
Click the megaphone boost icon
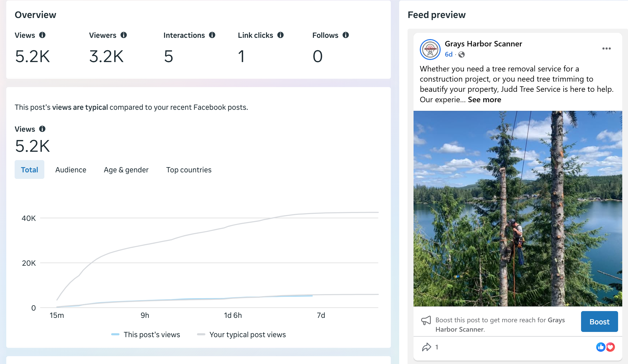[426, 320]
